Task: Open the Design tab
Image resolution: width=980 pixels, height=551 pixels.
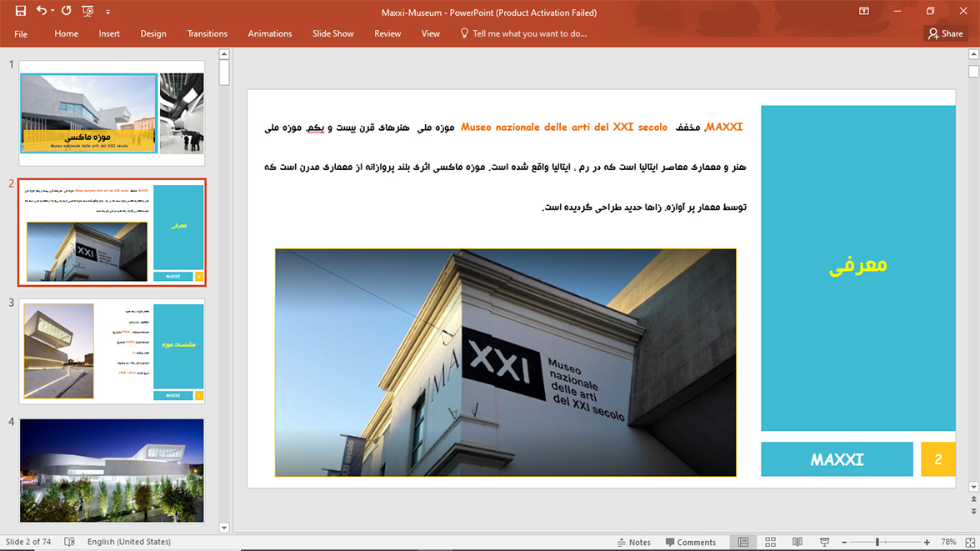Action: click(153, 34)
